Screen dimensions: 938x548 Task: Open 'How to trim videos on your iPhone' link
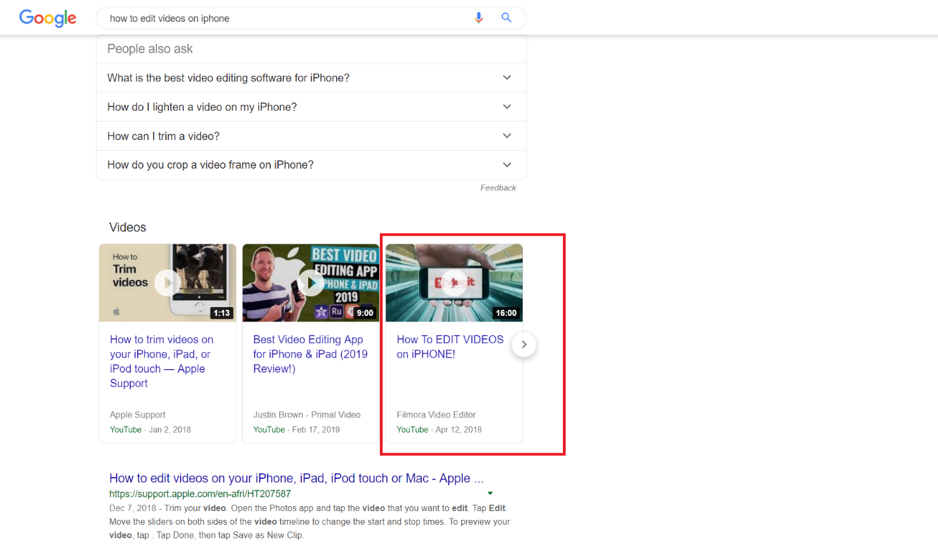pos(162,361)
